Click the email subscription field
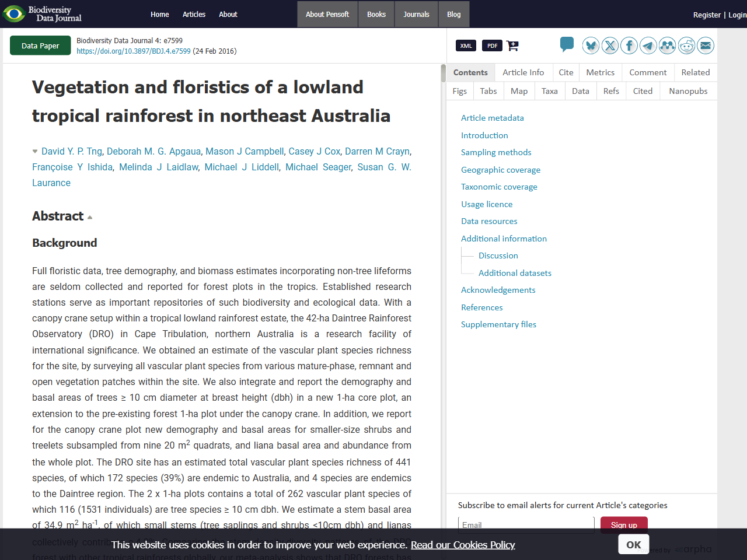747x560 pixels. click(525, 524)
